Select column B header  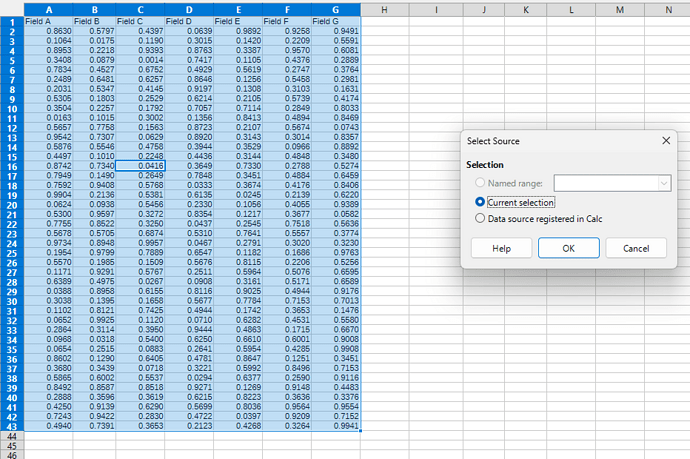94,10
